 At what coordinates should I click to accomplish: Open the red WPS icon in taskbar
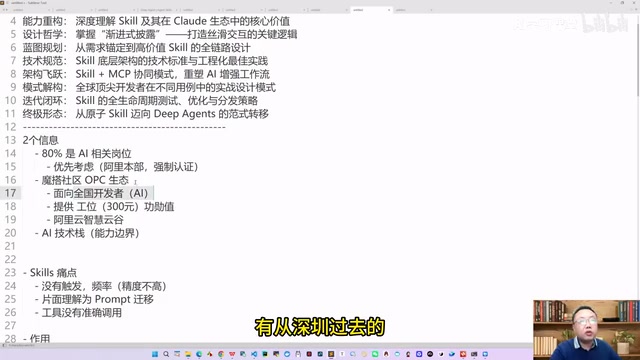tap(232, 354)
